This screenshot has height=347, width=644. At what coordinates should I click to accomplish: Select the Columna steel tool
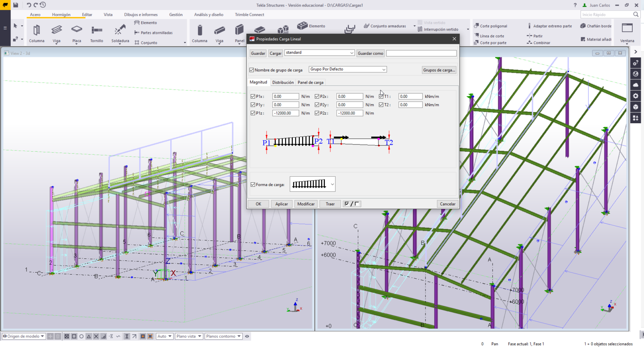click(37, 33)
